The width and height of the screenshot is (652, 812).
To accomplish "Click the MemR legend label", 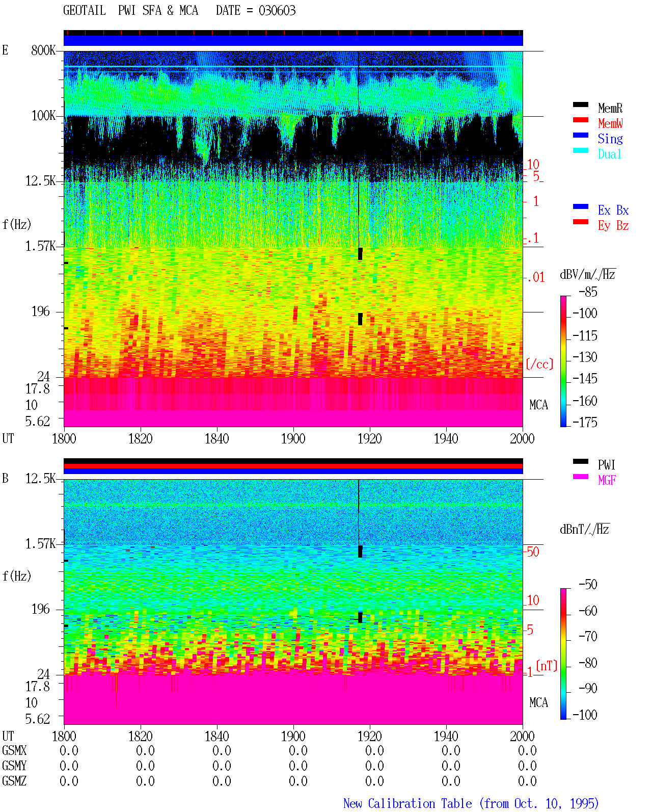I will coord(610,108).
